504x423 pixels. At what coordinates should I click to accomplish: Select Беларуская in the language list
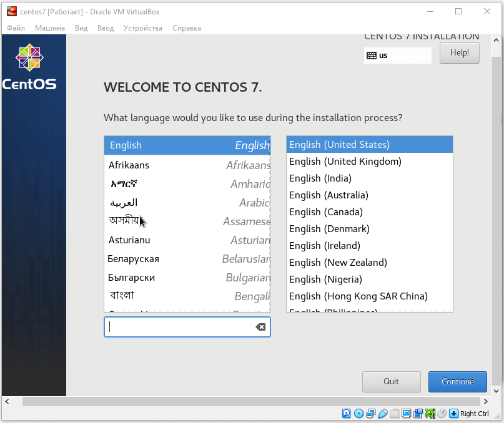(x=134, y=259)
